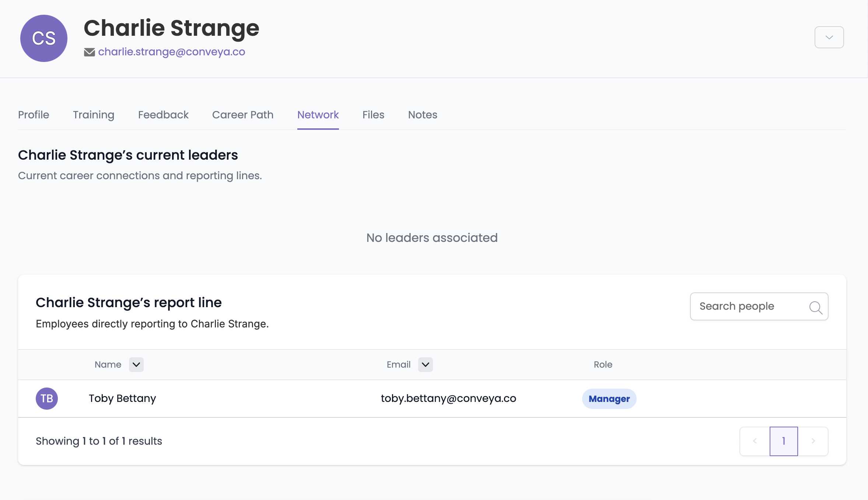View the Career Path tab
This screenshot has width=868, height=500.
(243, 115)
